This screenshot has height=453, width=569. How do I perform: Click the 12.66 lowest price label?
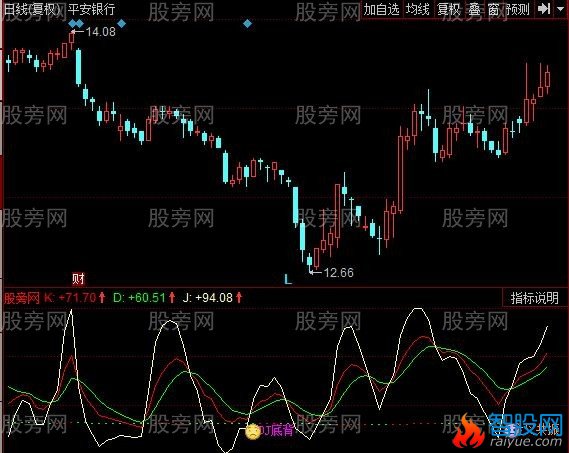(x=338, y=273)
